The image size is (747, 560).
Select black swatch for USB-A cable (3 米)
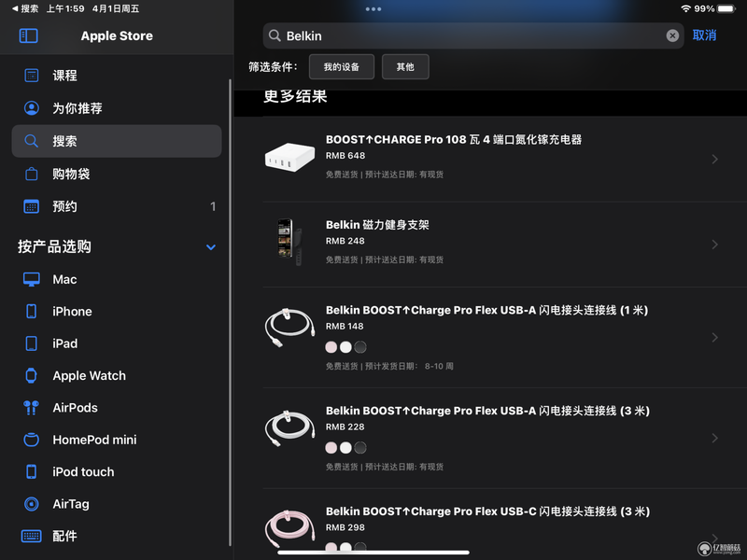click(x=360, y=448)
